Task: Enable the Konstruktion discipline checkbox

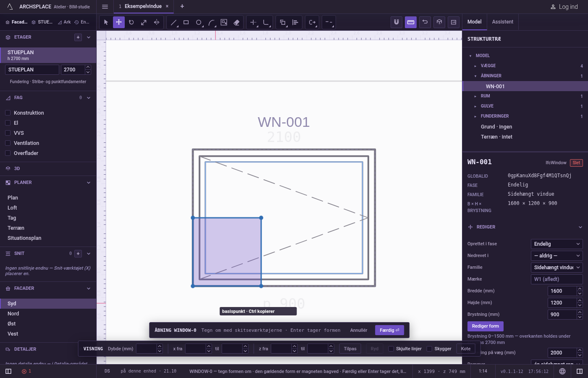Action: coord(8,113)
